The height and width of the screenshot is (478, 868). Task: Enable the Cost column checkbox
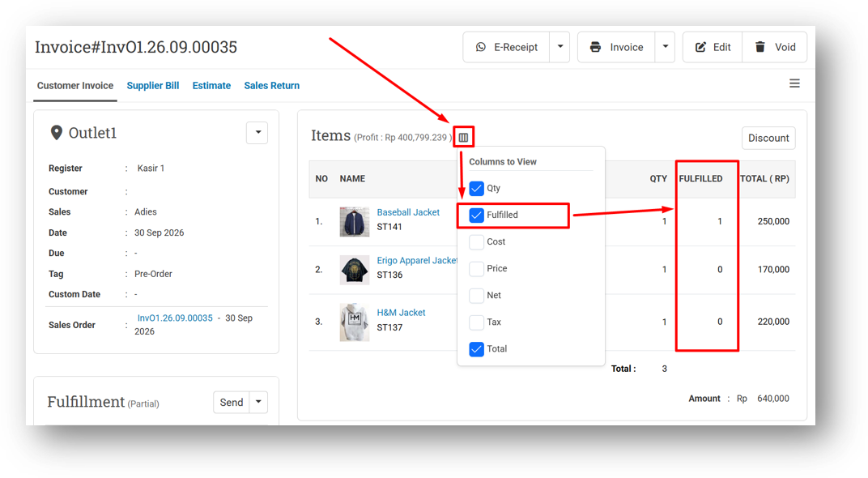[476, 242]
